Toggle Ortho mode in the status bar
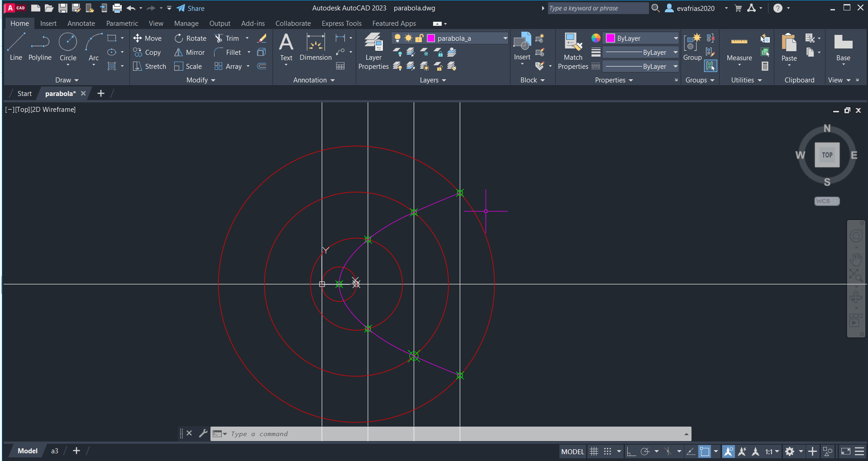Image resolution: width=868 pixels, height=461 pixels. click(631, 451)
